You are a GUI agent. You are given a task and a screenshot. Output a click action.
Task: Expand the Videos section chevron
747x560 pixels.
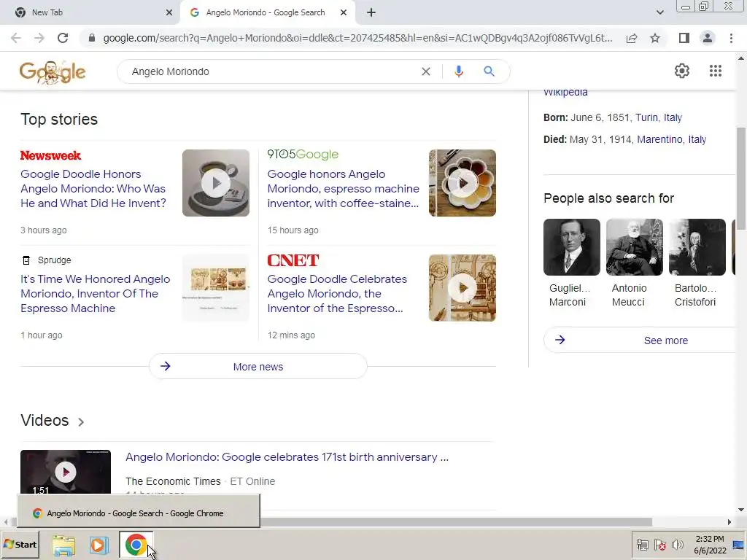coord(81,422)
